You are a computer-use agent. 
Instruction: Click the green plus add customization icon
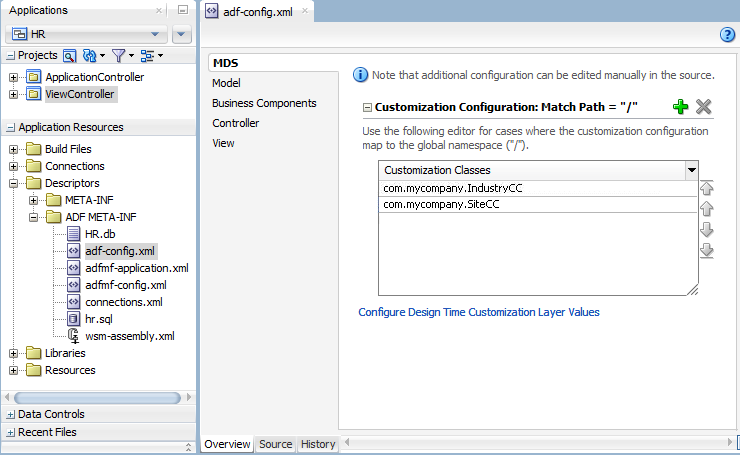680,107
